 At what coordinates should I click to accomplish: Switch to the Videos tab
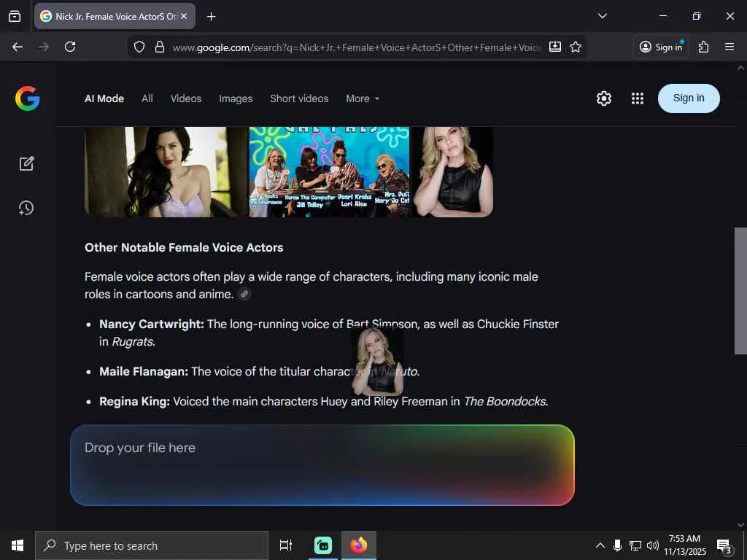click(x=186, y=98)
